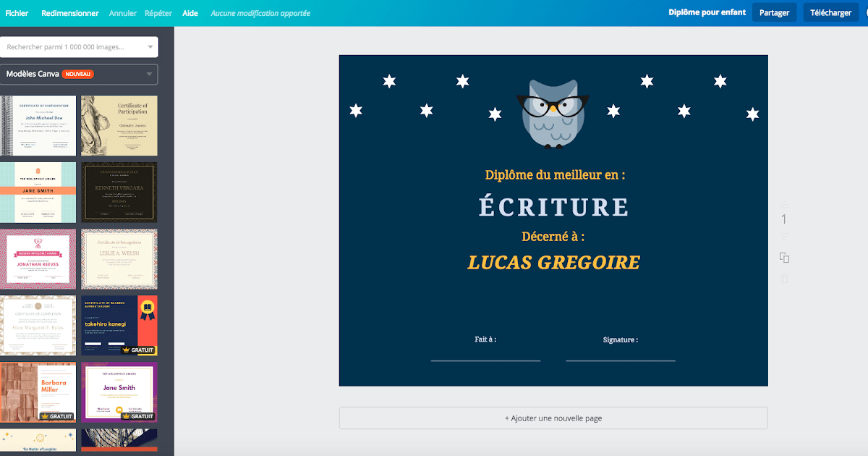
Task: Select the line under Signature :
Action: click(621, 360)
